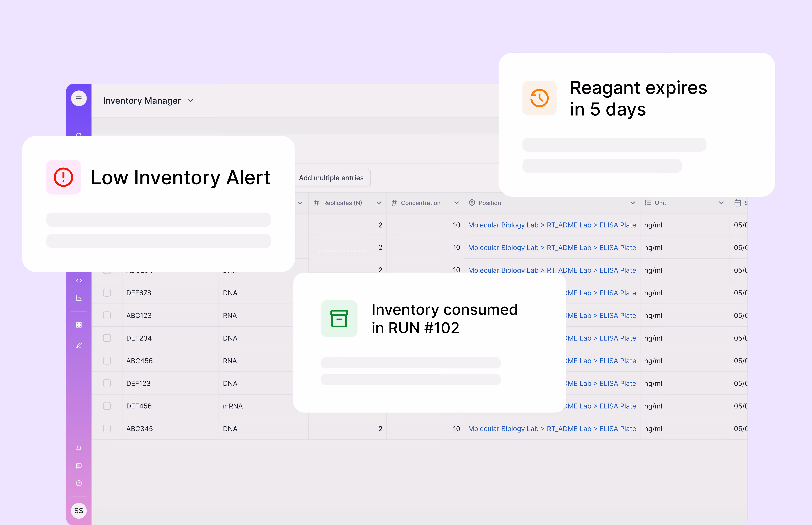Click the grid apps sidebar icon
The height and width of the screenshot is (525, 812).
(x=79, y=325)
